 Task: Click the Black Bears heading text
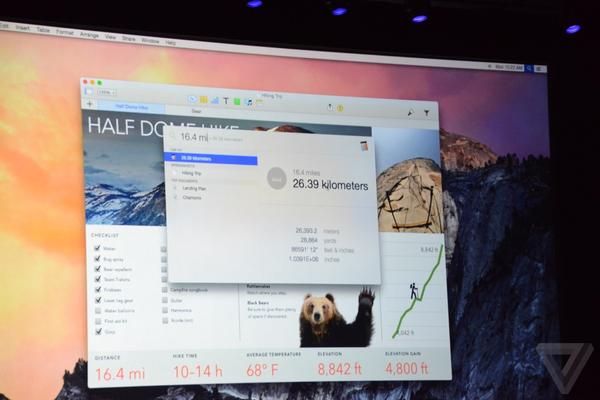point(258,302)
